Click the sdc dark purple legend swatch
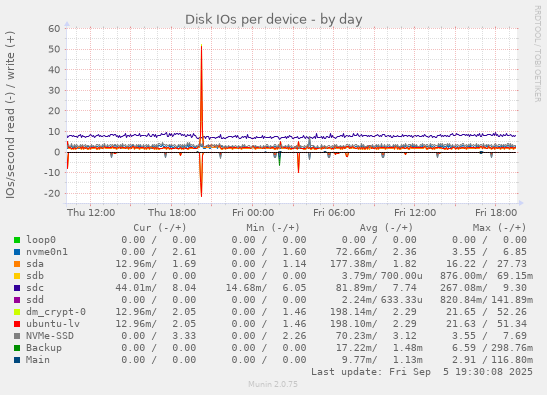The image size is (547, 395). point(17,288)
